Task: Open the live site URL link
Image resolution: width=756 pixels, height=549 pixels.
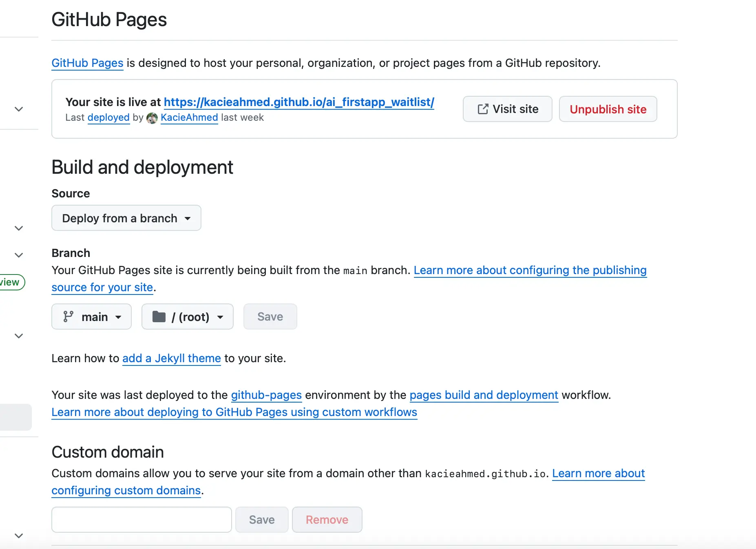Action: click(x=298, y=102)
